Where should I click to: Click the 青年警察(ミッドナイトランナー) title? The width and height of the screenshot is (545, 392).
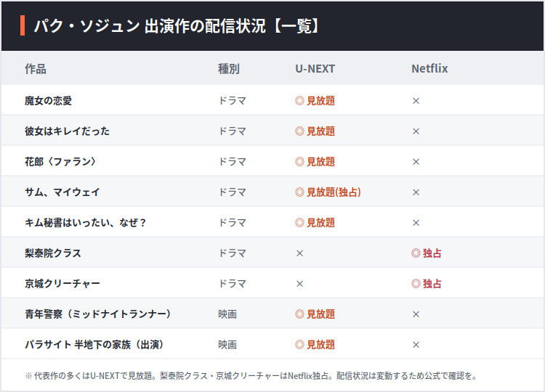click(x=98, y=314)
